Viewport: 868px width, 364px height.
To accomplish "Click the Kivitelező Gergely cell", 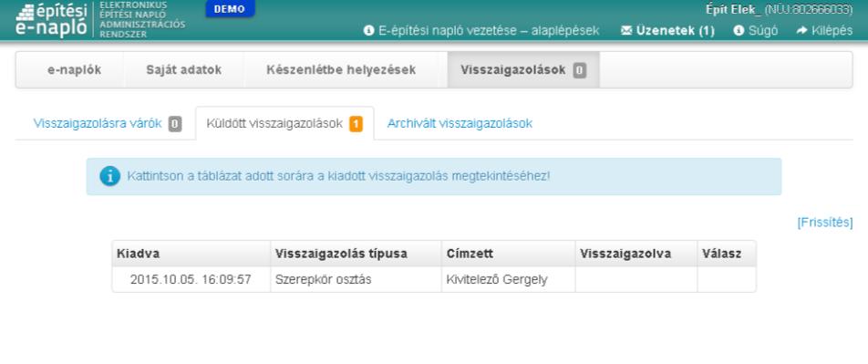I will coord(508,280).
